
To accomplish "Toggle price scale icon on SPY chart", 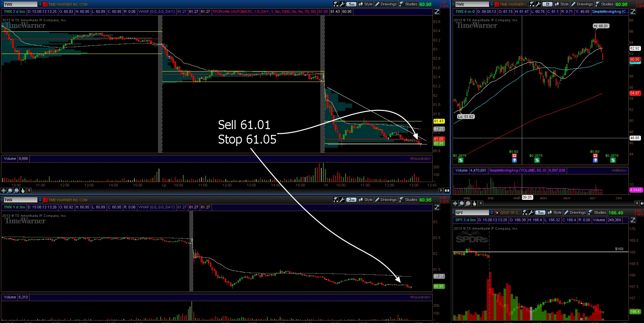I will 633,220.
